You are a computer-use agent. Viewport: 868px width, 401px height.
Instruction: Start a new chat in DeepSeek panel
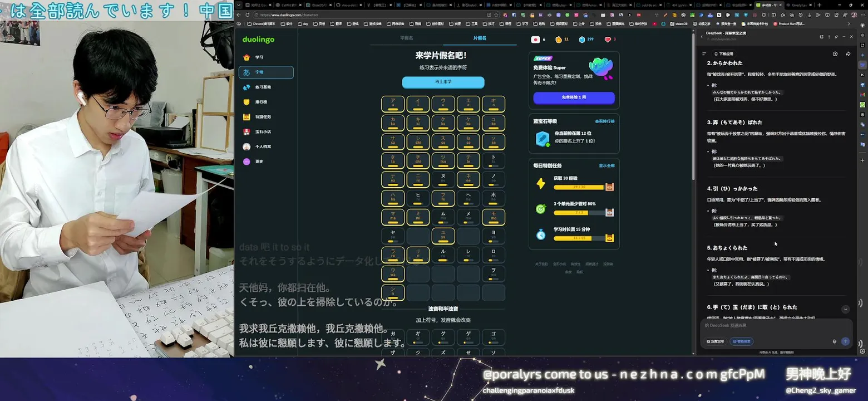835,54
